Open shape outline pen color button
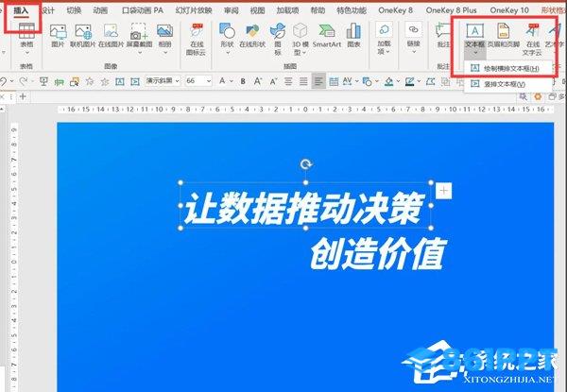The height and width of the screenshot is (392, 567). coord(409,81)
